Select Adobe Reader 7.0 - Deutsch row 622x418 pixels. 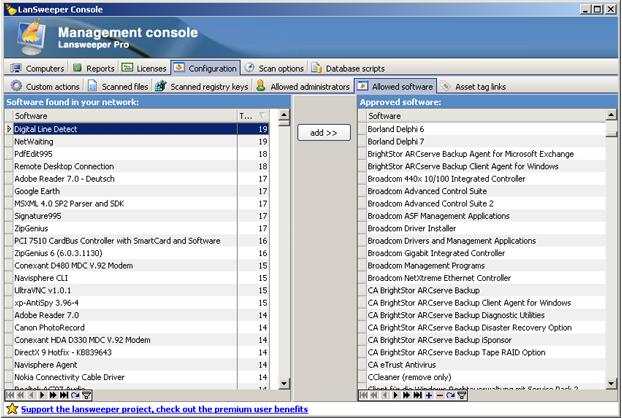coord(140,179)
